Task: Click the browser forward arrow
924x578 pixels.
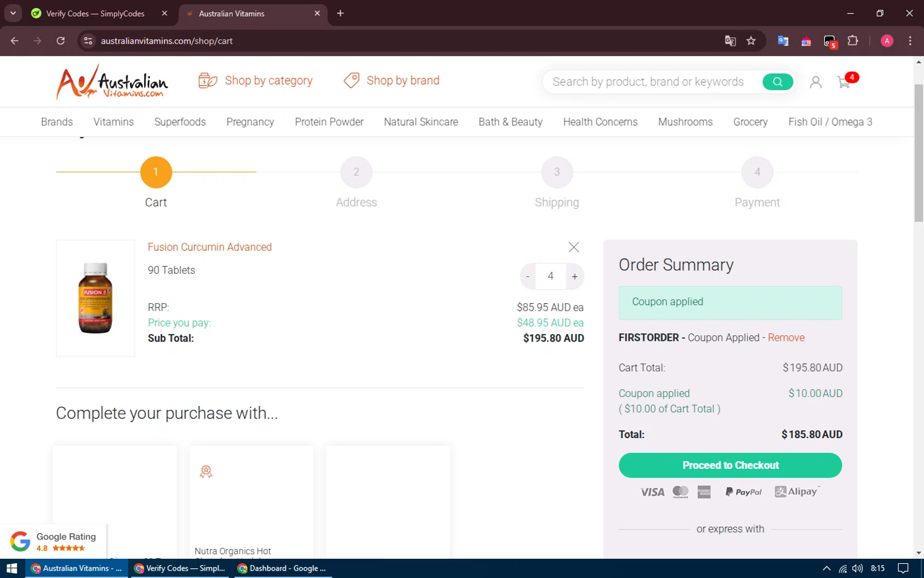Action: pos(38,41)
